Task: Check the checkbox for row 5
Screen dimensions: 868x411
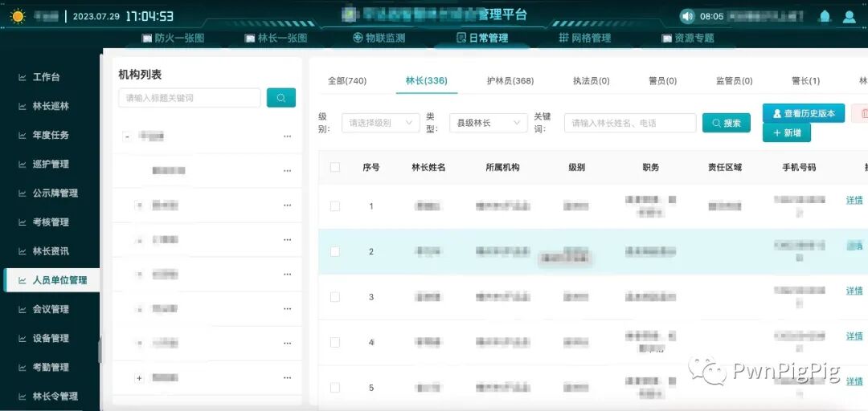Action: [x=335, y=388]
